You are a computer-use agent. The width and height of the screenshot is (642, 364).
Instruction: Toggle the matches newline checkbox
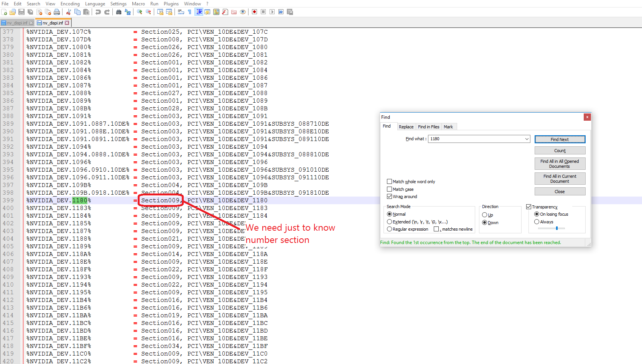coord(436,229)
